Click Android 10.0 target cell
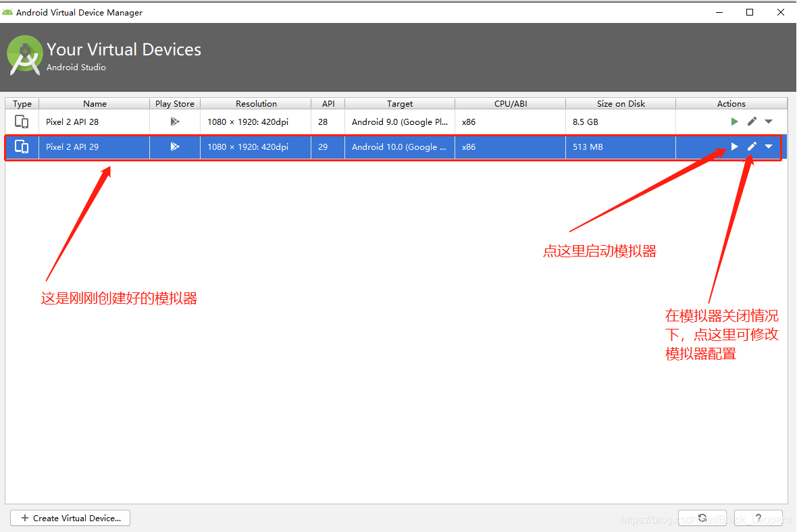This screenshot has width=797, height=532. click(x=400, y=147)
